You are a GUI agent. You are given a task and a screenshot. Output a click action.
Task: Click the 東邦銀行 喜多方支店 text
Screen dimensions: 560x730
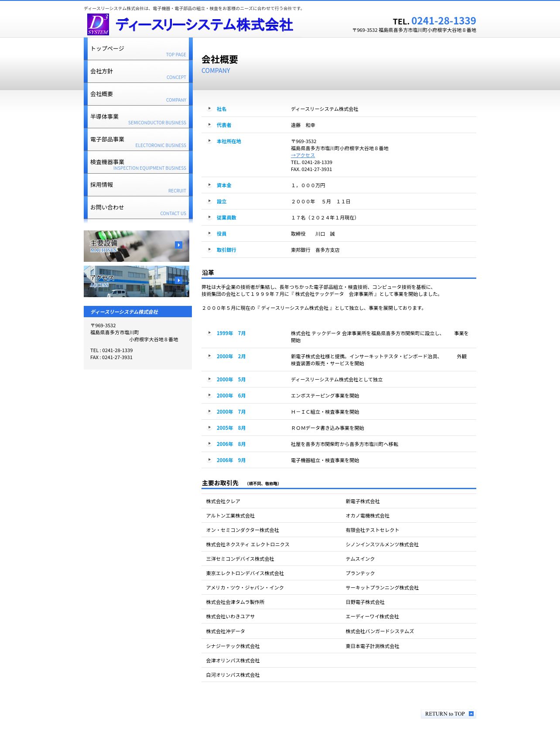(x=315, y=250)
